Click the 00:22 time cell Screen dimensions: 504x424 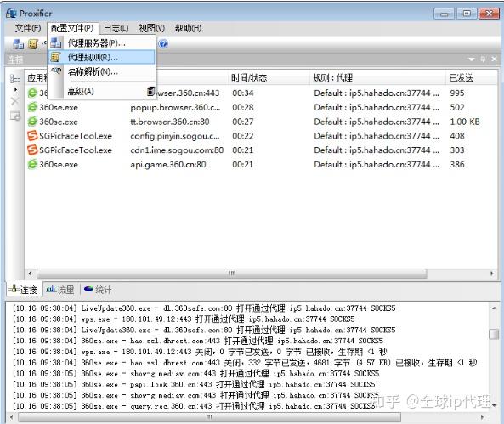(243, 136)
